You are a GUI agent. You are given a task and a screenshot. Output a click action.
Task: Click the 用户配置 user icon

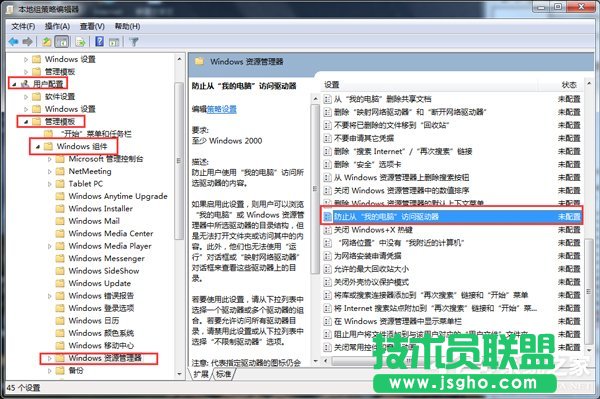pyautogui.click(x=25, y=83)
